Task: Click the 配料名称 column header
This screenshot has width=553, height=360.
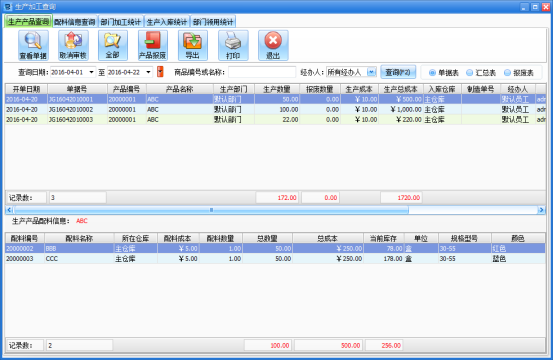Action: (79, 238)
